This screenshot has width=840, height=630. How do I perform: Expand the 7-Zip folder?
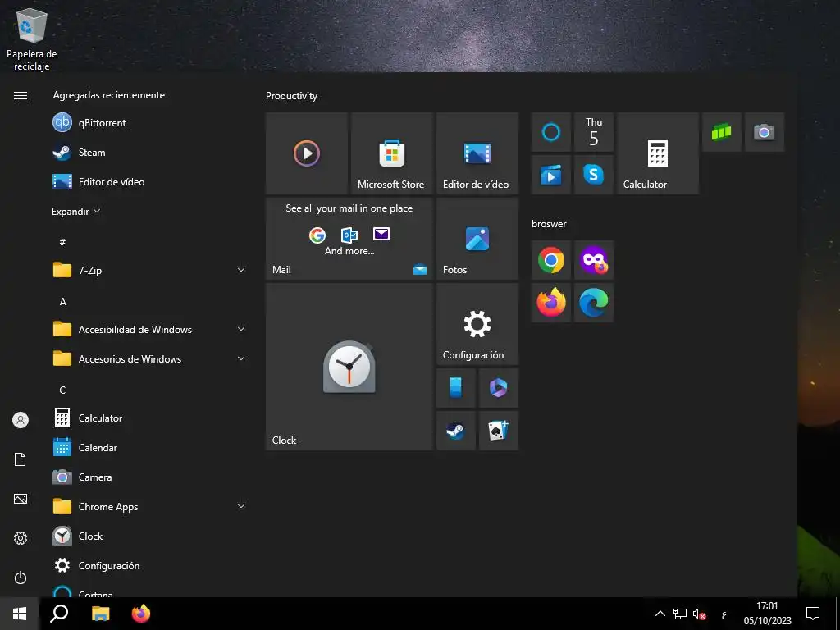click(148, 270)
